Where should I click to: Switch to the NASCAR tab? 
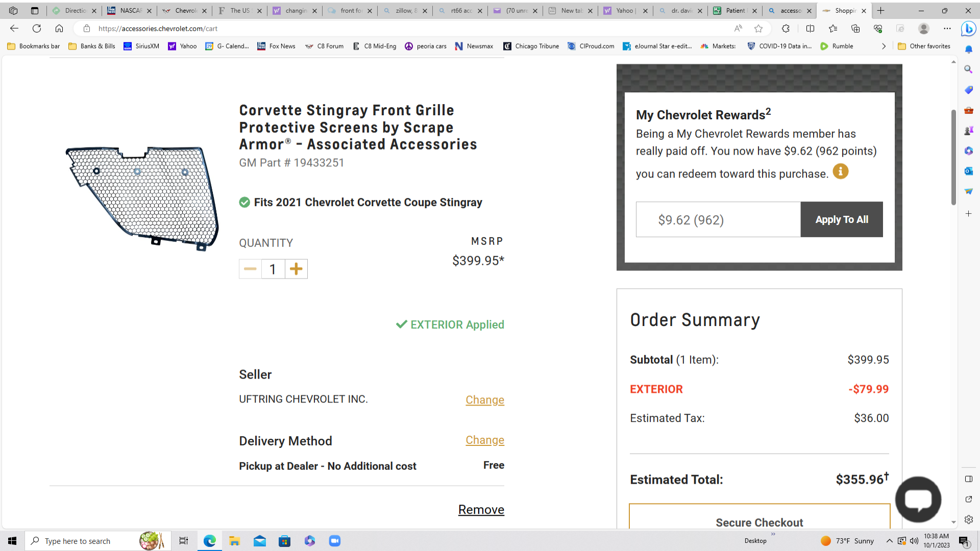[x=128, y=10]
